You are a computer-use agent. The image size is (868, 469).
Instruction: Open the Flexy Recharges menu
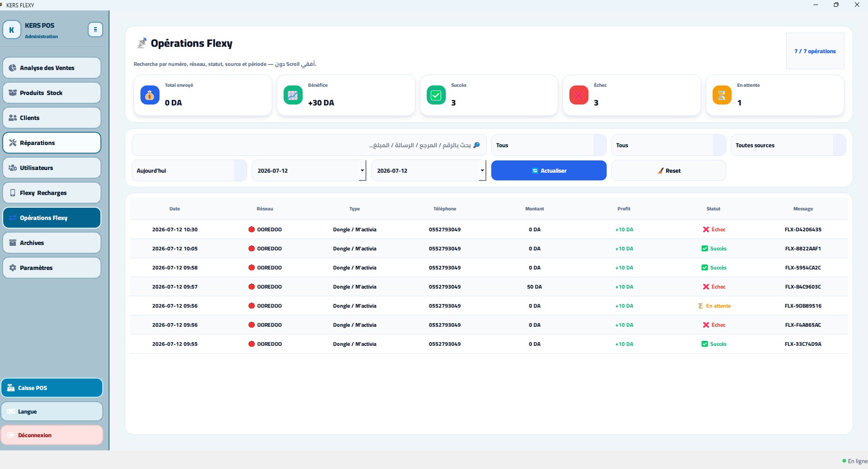52,193
